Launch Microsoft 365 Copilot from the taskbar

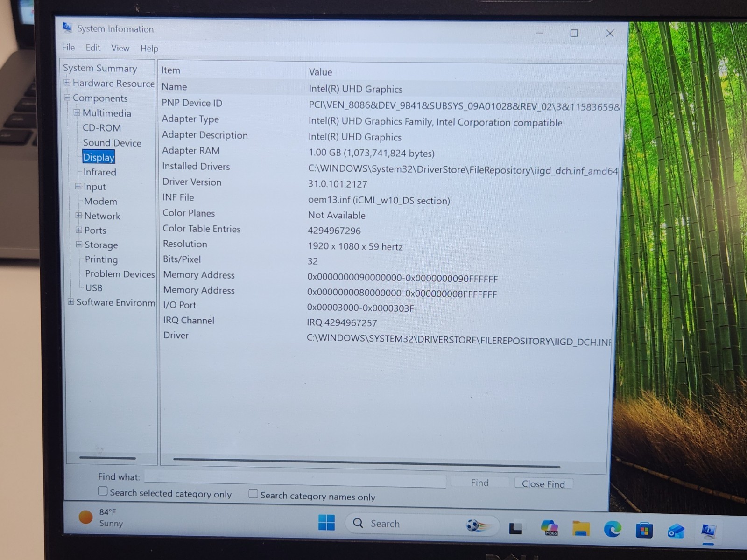[x=550, y=528]
